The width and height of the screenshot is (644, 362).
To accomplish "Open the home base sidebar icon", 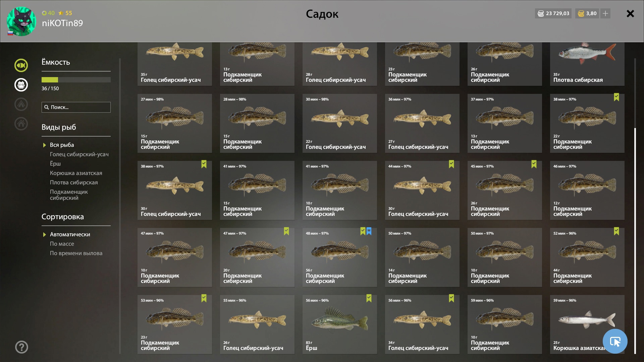I will (x=21, y=124).
